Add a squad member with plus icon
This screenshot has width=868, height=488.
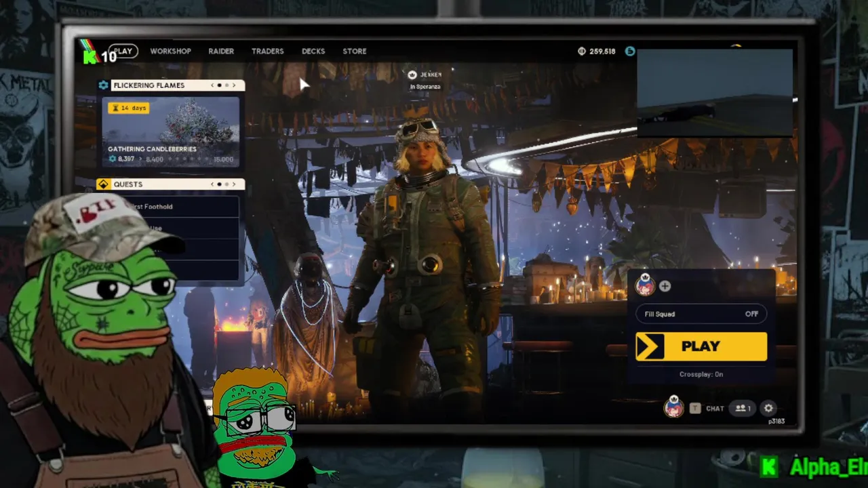click(x=665, y=286)
